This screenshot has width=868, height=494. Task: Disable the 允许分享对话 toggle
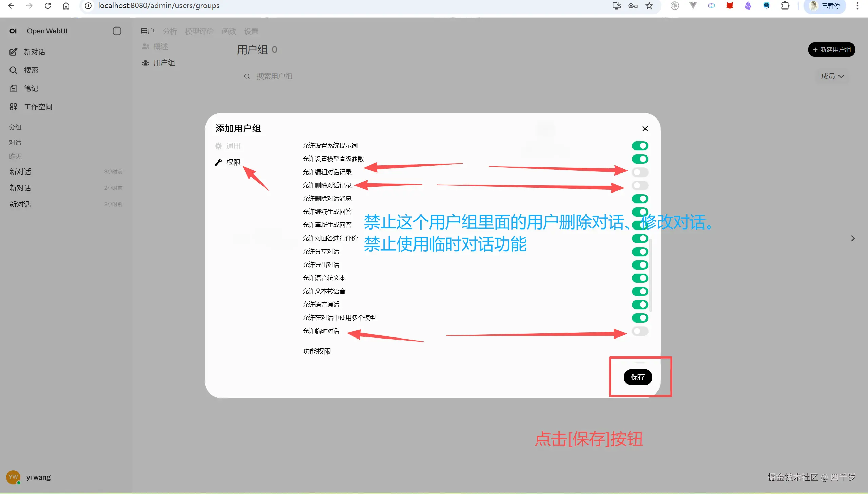pyautogui.click(x=640, y=252)
